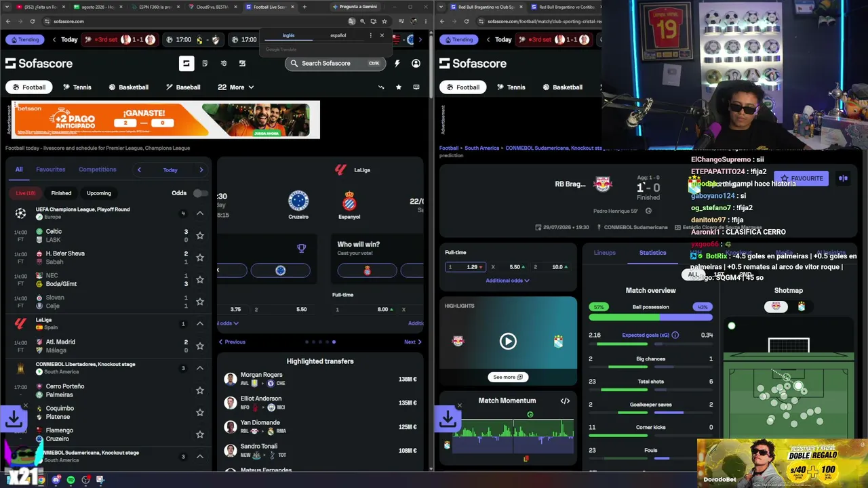The width and height of the screenshot is (868, 488).
Task: Click the star favourites icon in sports bar
Action: point(399,87)
